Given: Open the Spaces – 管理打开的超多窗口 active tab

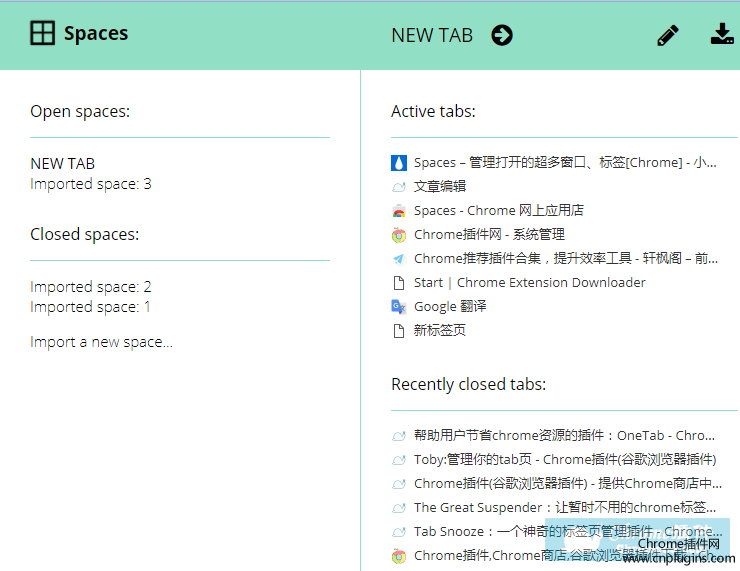Looking at the screenshot, I should [565, 163].
